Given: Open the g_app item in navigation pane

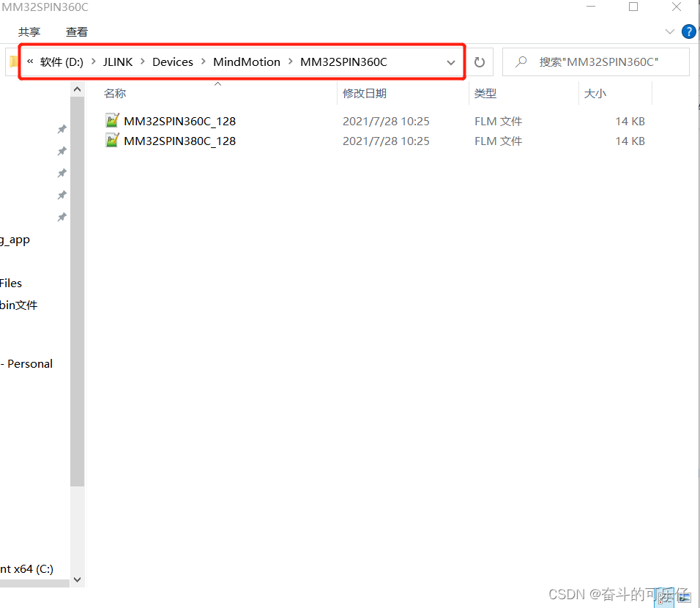Looking at the screenshot, I should 15,240.
